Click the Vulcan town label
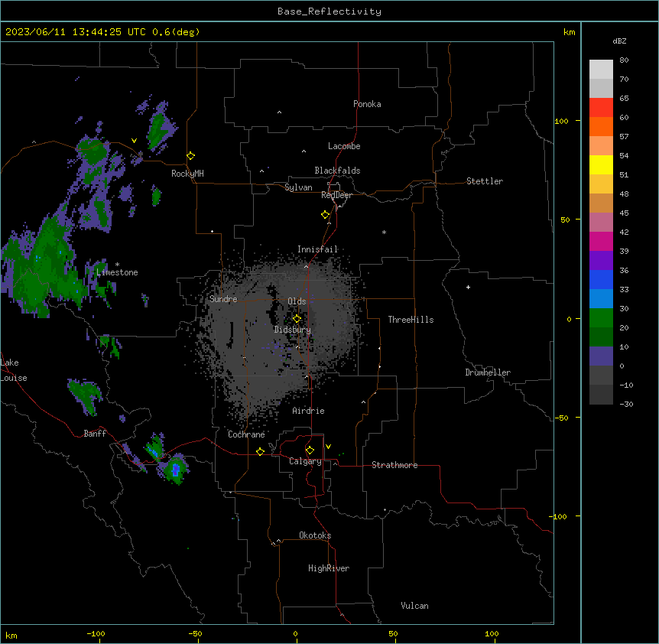This screenshot has height=644, width=659. 414,606
